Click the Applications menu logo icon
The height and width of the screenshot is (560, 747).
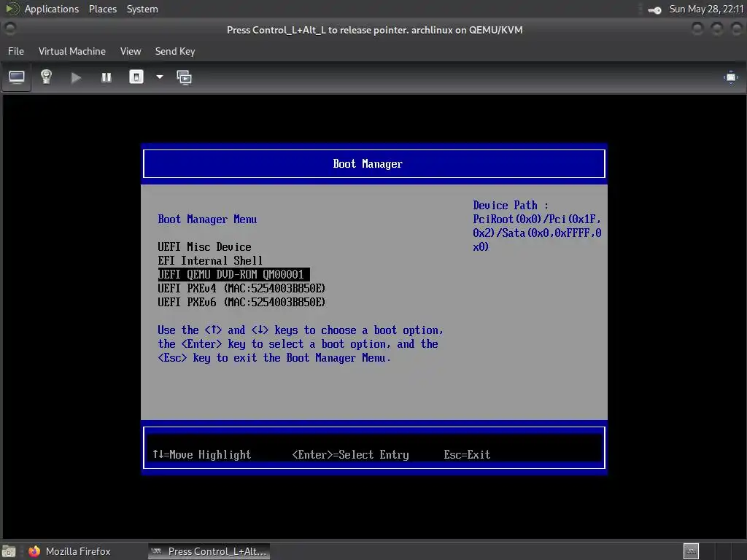click(12, 9)
